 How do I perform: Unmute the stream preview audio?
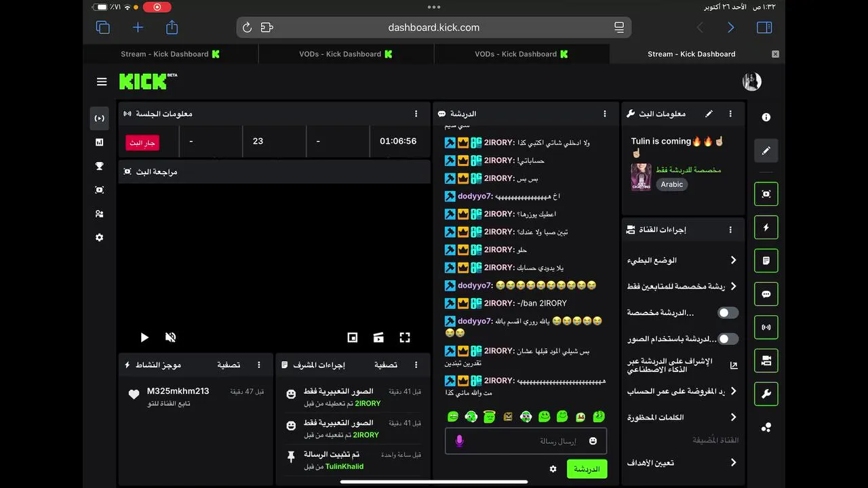pos(170,337)
